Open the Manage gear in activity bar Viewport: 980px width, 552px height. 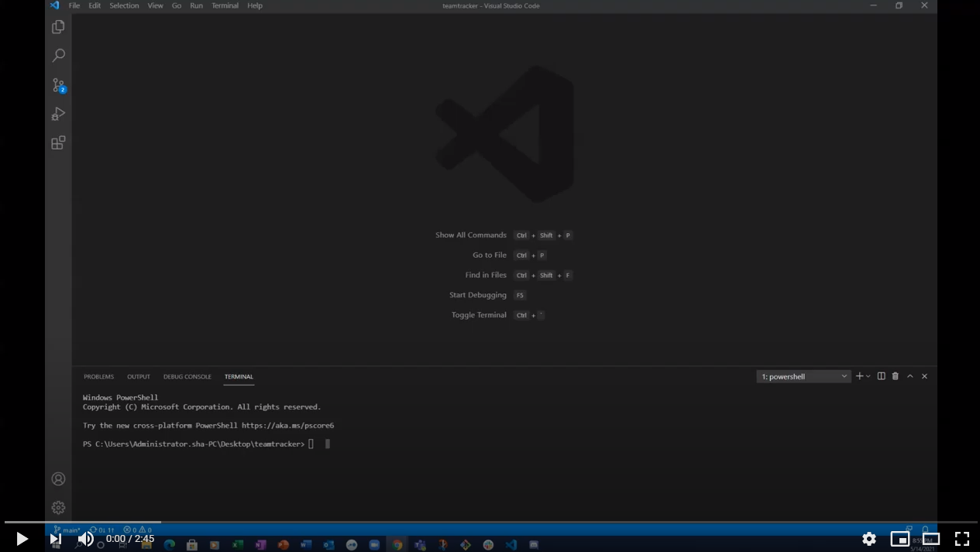coord(58,508)
